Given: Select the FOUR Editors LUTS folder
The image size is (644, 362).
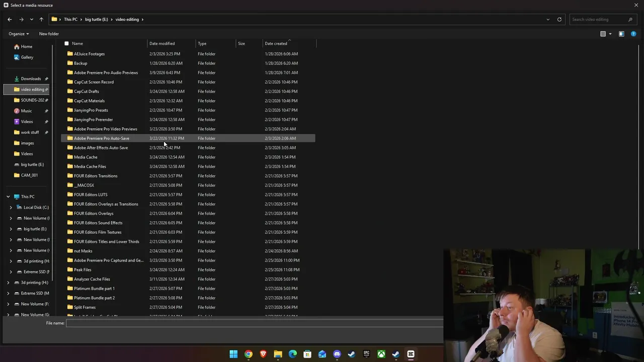Looking at the screenshot, I should pyautogui.click(x=188, y=195).
